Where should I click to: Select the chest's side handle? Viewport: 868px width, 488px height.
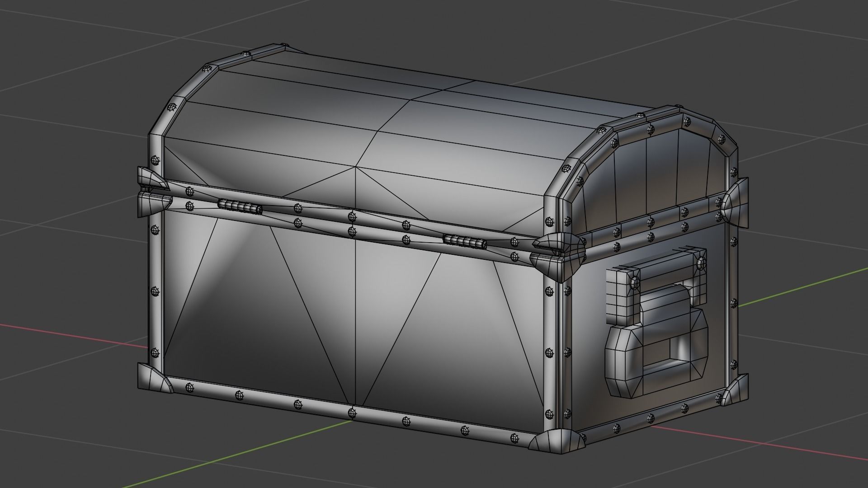[x=656, y=322]
